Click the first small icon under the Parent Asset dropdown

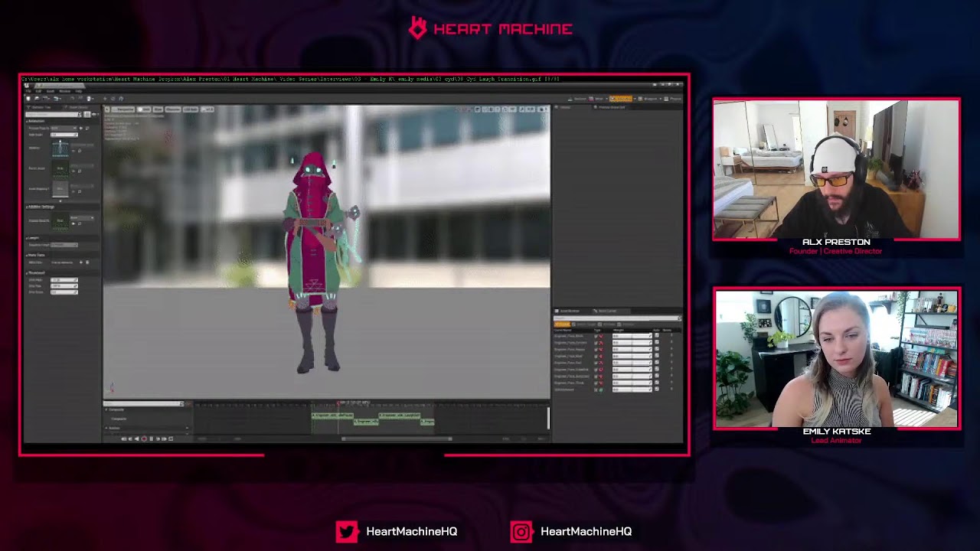point(73,171)
